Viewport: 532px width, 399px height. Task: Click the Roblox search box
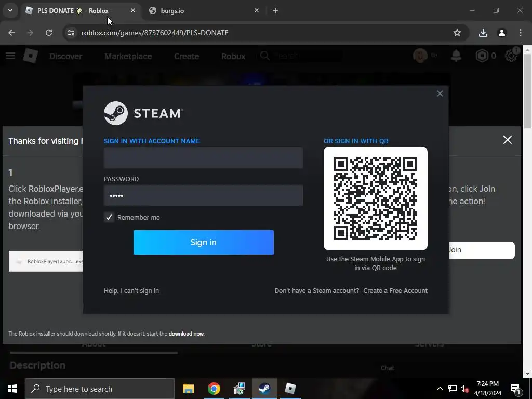coord(300,56)
